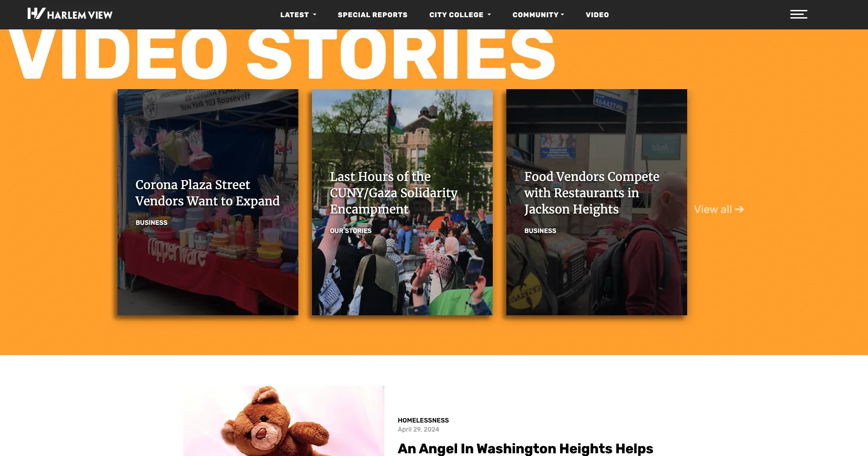The image size is (868, 456).
Task: Open the hamburger menu icon
Action: 798,14
